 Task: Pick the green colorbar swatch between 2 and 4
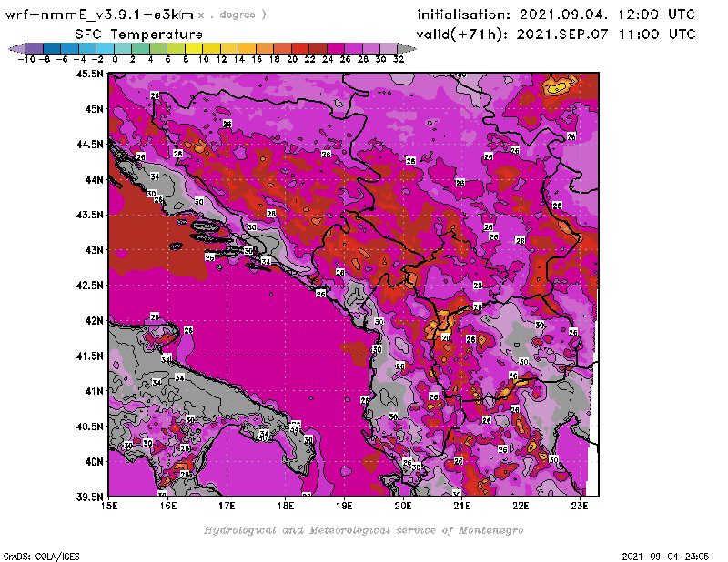click(x=141, y=48)
